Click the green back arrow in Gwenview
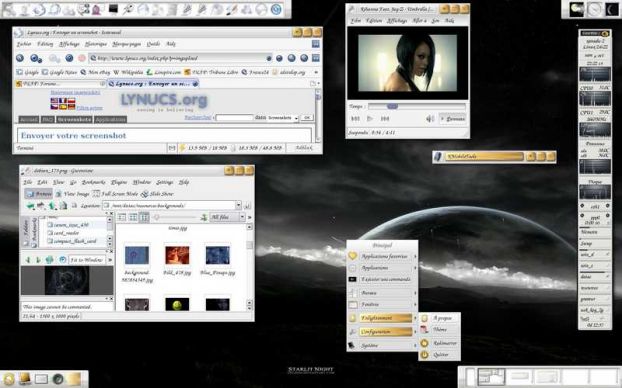Image resolution: width=622 pixels, height=388 pixels. (x=30, y=206)
